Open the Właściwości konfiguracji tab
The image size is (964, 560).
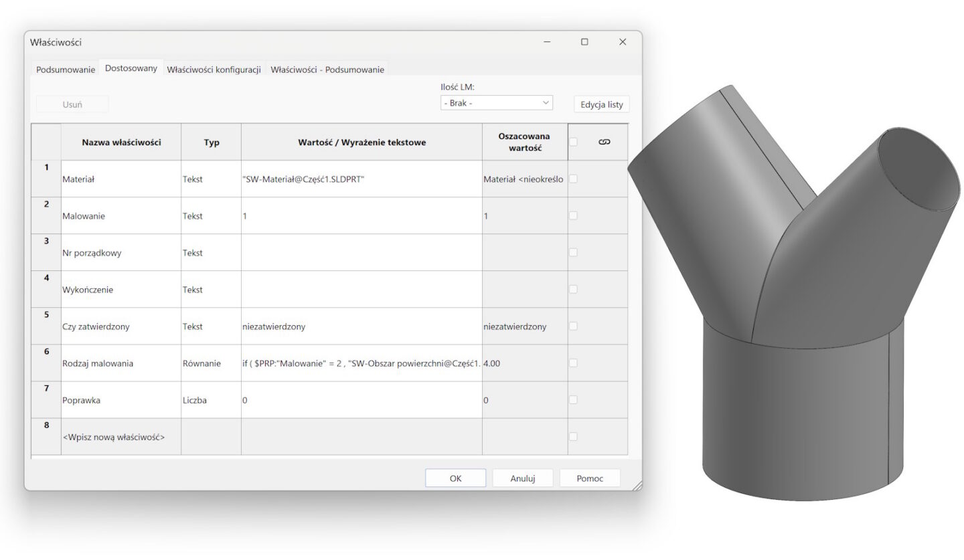(x=216, y=68)
